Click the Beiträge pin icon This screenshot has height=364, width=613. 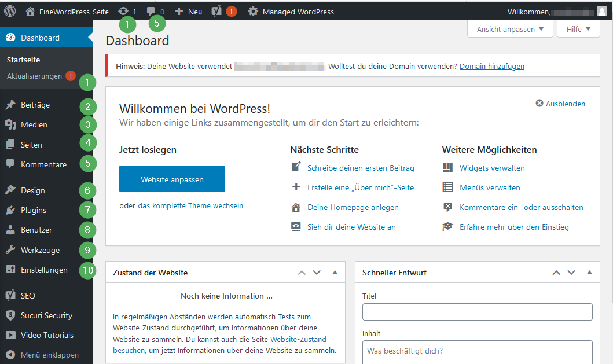pos(10,105)
